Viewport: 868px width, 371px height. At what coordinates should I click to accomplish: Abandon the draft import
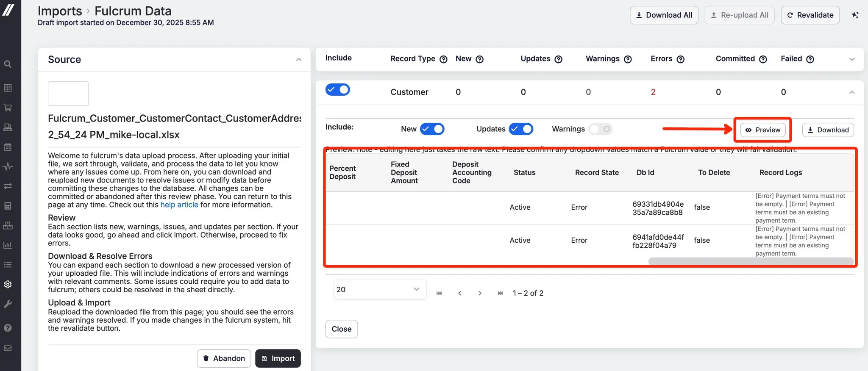(x=224, y=358)
